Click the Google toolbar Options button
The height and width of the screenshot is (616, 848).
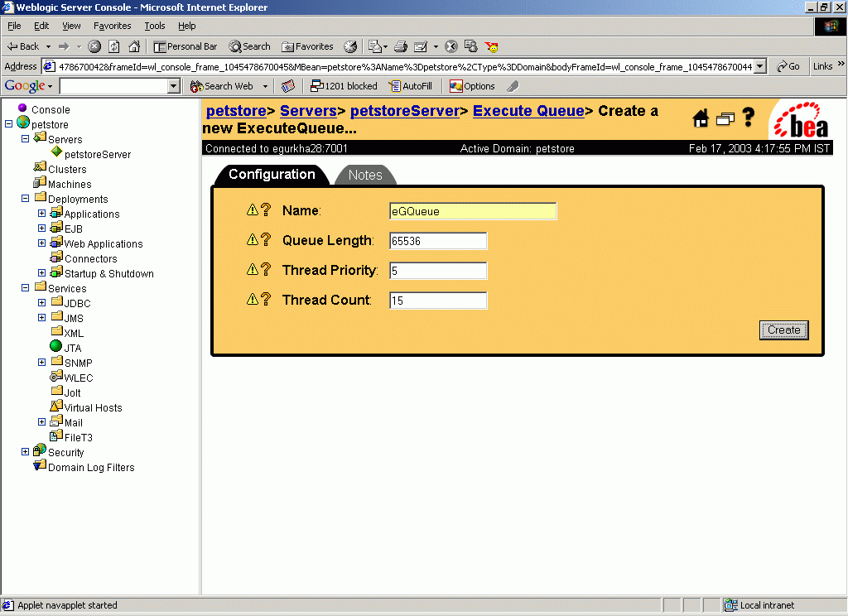(x=472, y=86)
